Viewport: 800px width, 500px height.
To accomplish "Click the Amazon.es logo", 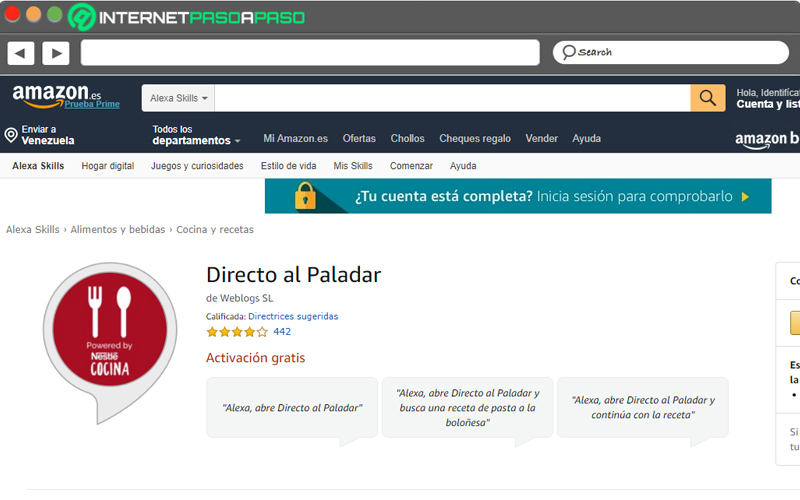I will [x=56, y=94].
